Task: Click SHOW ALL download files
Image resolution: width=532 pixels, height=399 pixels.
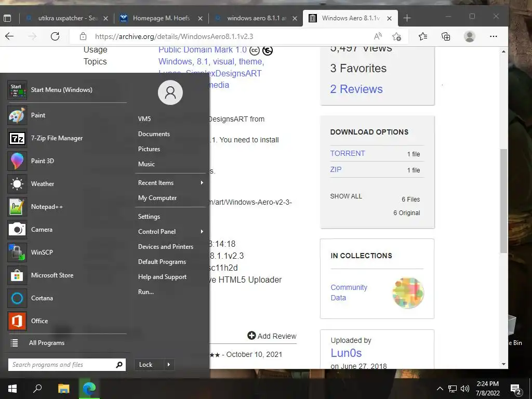Action: 346,196
